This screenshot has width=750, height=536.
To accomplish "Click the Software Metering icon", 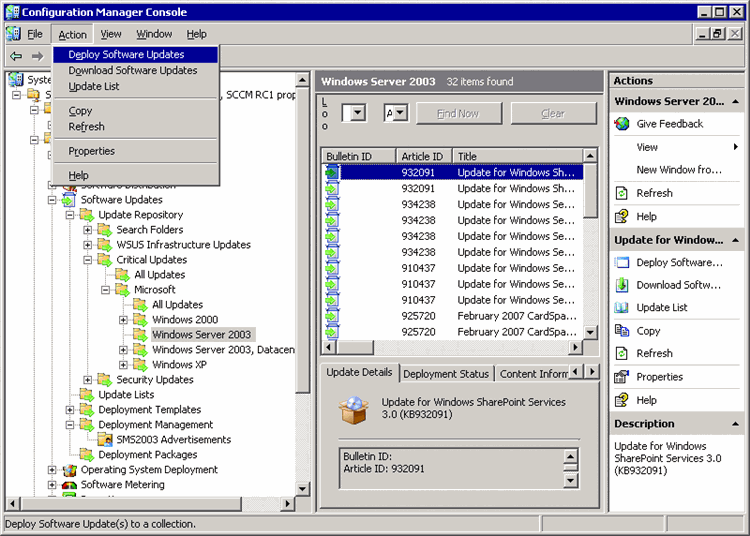I will (69, 485).
